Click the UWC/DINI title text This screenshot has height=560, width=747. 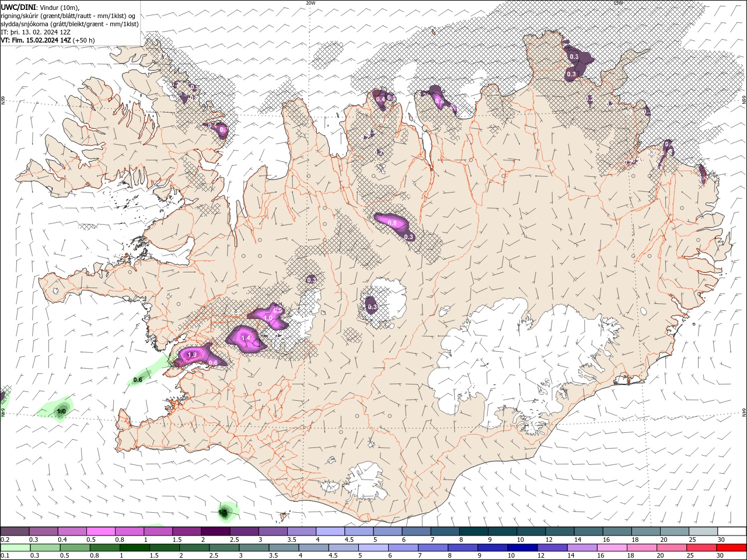(x=18, y=7)
